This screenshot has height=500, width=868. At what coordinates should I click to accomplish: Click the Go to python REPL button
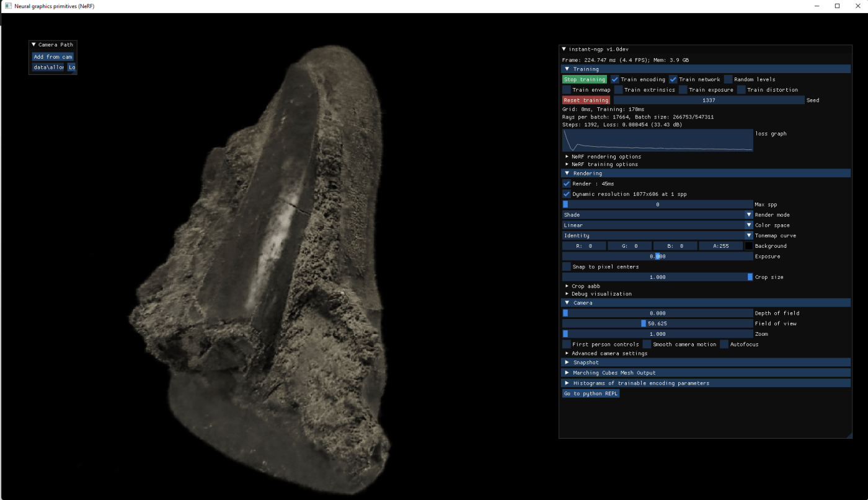tap(590, 393)
